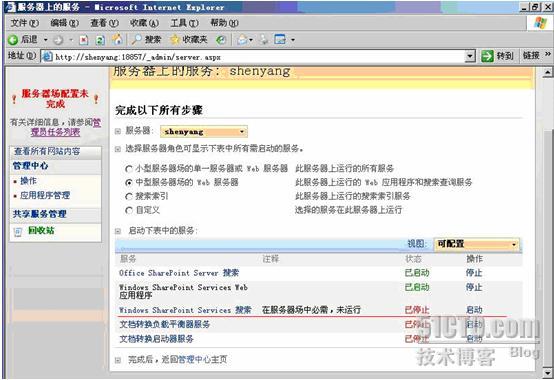The width and height of the screenshot is (554, 380).
Task: Open the 视图 可配置 dropdown
Action: coord(477,244)
